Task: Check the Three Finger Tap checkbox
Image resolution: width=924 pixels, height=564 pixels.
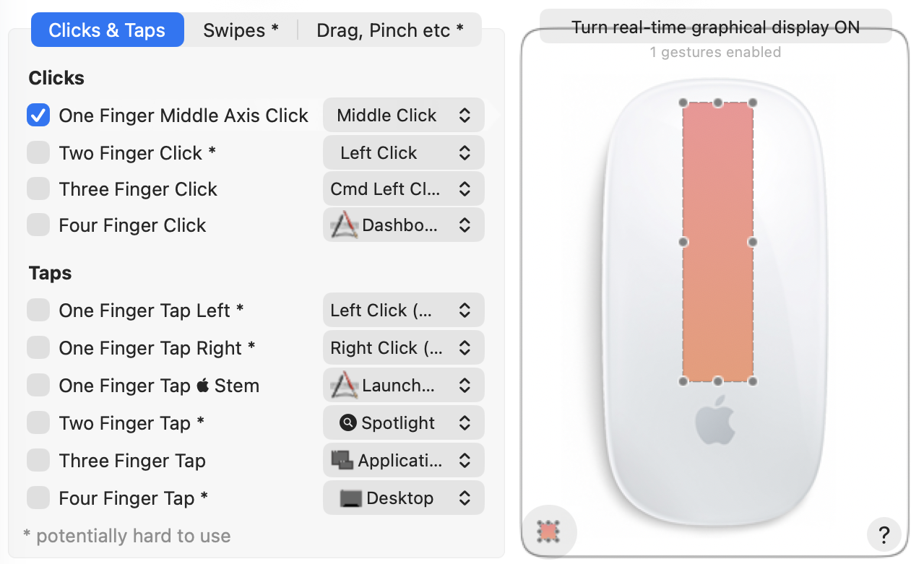Action: (x=38, y=460)
